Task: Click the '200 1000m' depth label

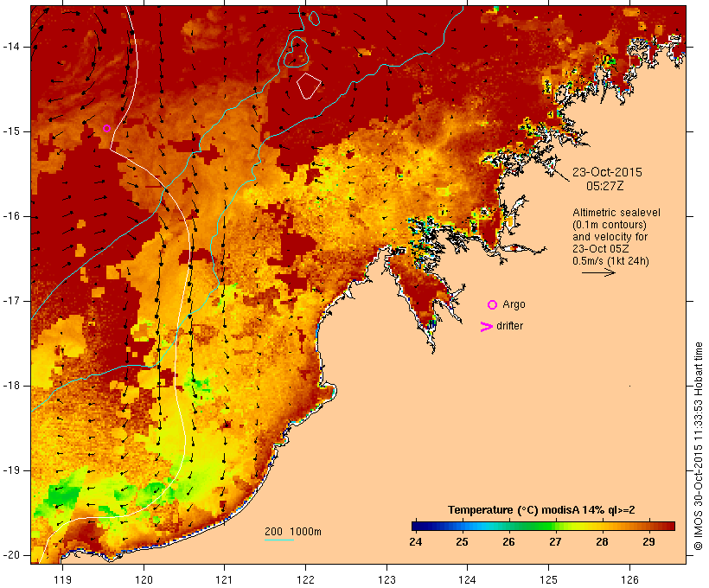Action: [293, 532]
